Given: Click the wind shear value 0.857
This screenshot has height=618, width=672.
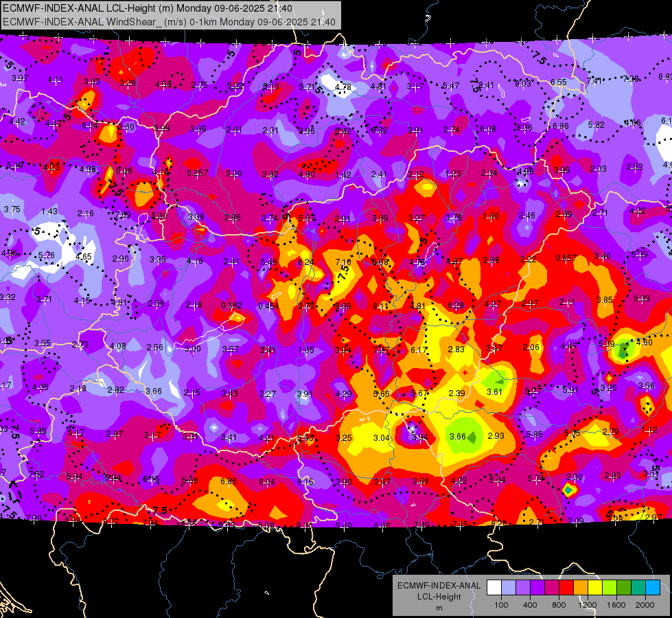Looking at the screenshot, I should pos(566,257).
